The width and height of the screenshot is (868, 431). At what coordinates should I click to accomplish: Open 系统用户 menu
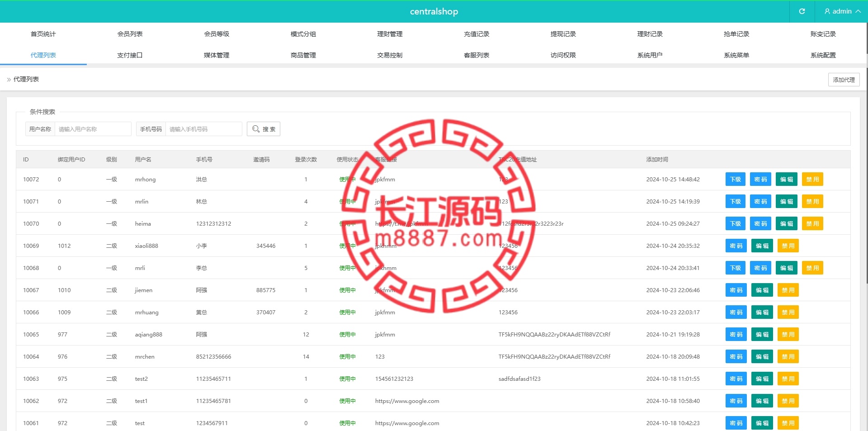pyautogui.click(x=650, y=55)
